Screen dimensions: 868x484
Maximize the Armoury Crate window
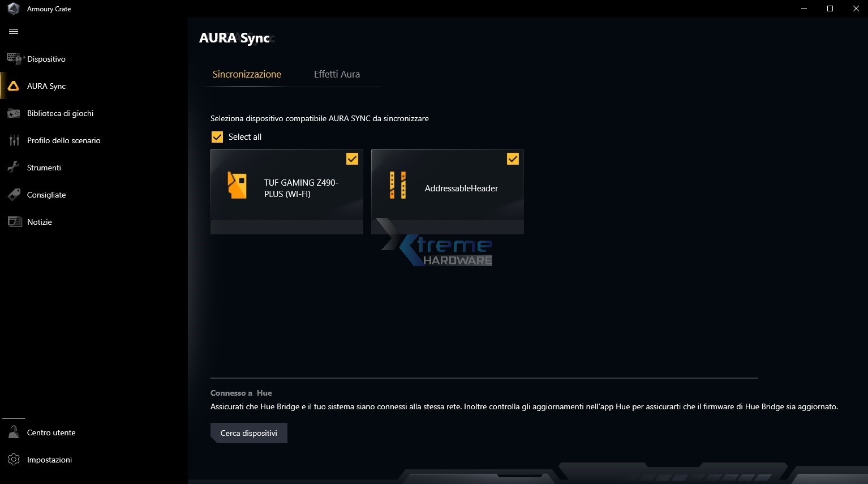click(830, 8)
